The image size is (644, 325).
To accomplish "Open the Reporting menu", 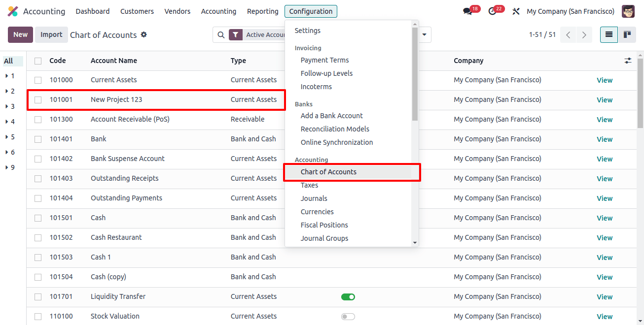I will (x=263, y=11).
